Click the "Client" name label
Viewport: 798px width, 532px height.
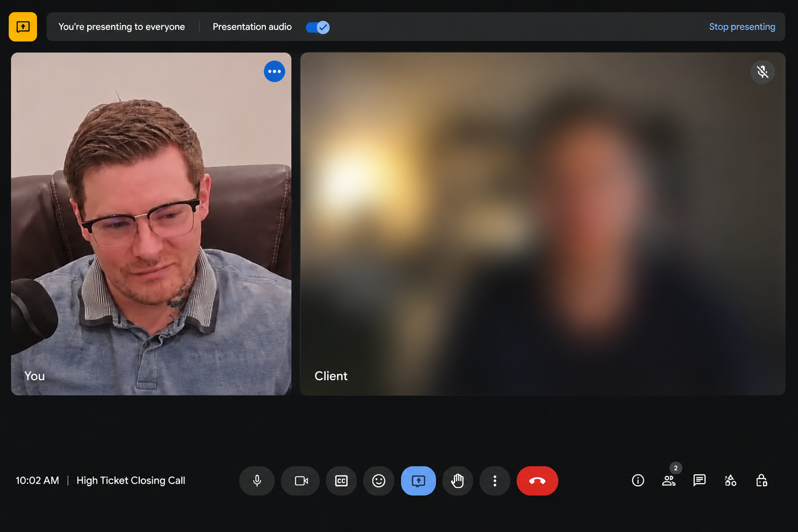[331, 376]
